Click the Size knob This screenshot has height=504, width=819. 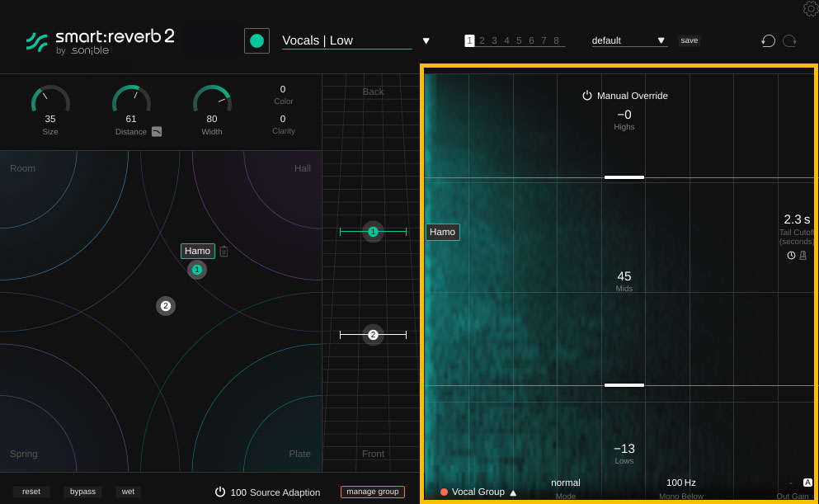click(50, 99)
